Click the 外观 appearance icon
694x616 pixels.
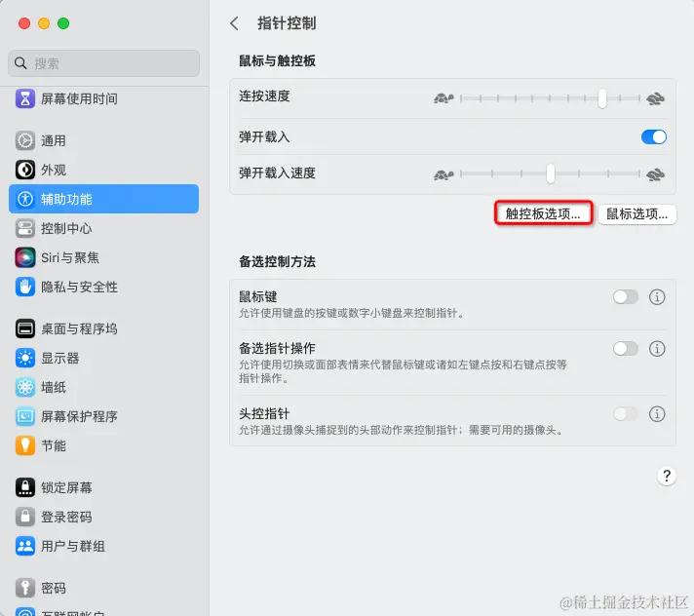coord(25,170)
